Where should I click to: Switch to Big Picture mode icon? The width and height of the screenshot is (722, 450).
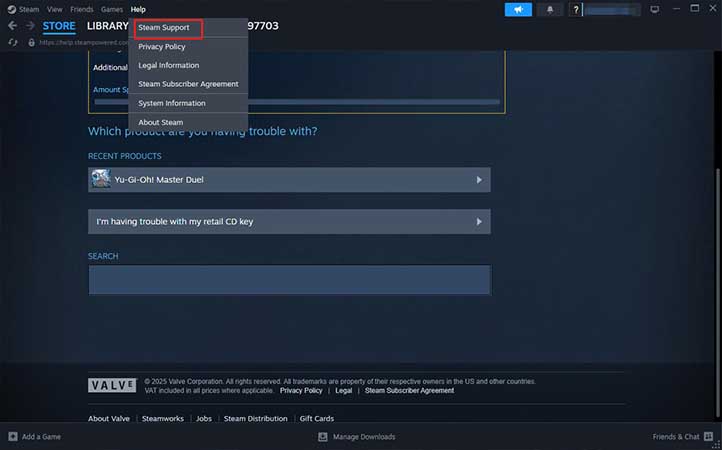click(654, 10)
